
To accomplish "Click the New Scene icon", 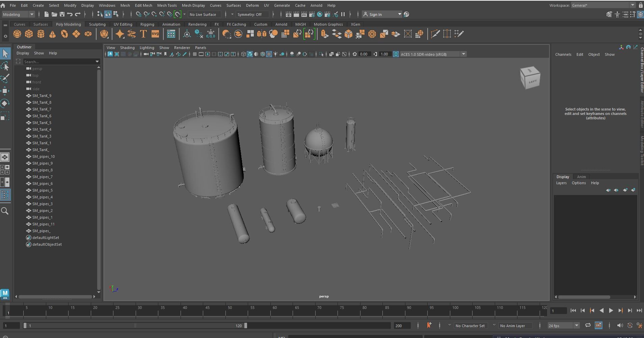I will 46,14.
